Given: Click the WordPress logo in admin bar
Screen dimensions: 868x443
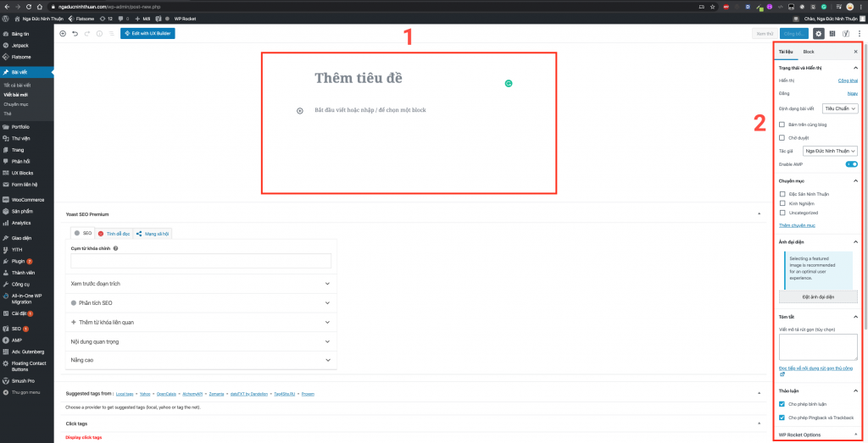Looking at the screenshot, I should point(6,19).
